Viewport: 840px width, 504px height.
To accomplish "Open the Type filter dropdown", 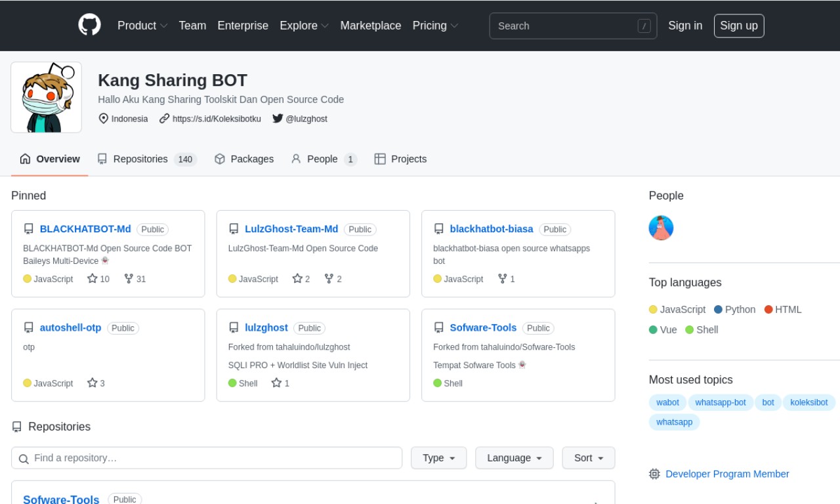I will pos(438,457).
